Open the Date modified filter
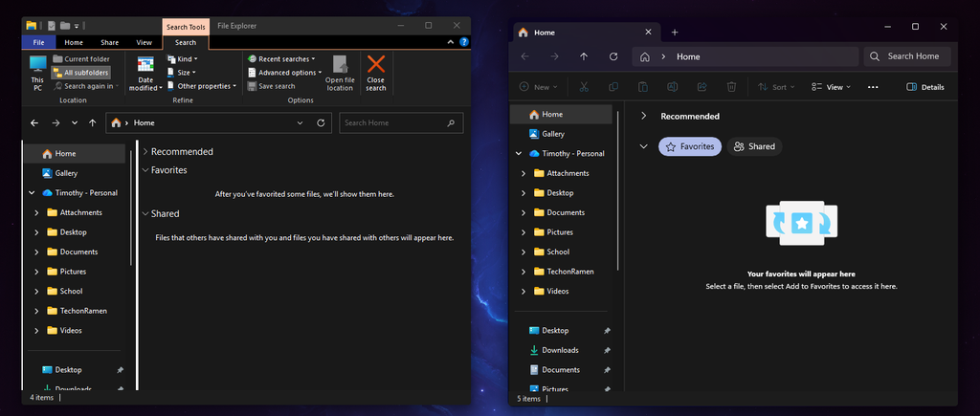This screenshot has width=980, height=416. coord(145,74)
